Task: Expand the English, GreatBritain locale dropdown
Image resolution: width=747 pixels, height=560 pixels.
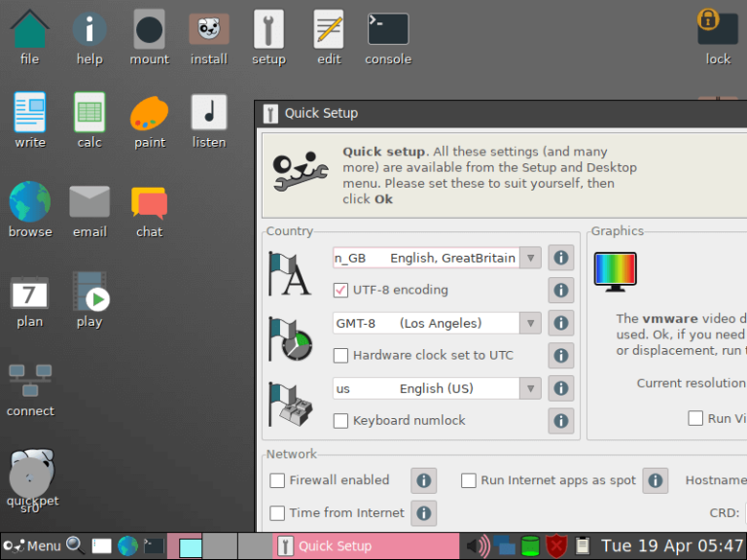Action: click(x=530, y=258)
